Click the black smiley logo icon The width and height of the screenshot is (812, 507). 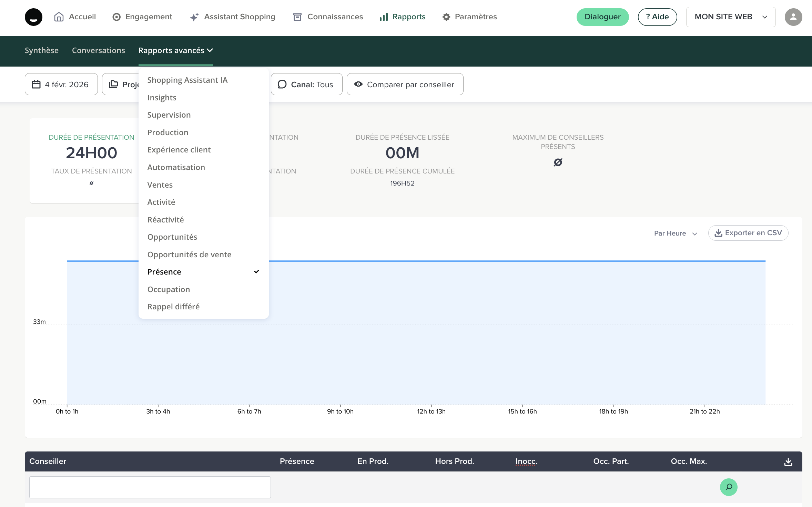click(33, 17)
